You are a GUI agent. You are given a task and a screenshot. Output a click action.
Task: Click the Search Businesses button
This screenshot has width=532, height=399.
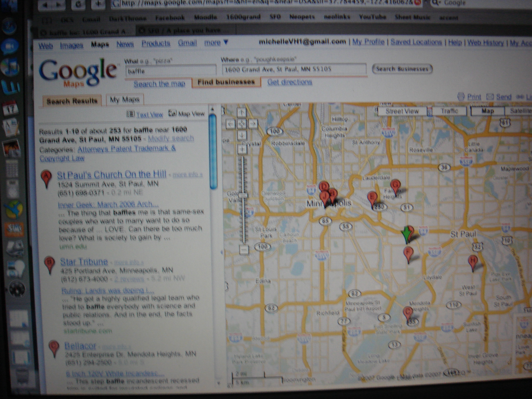click(402, 69)
